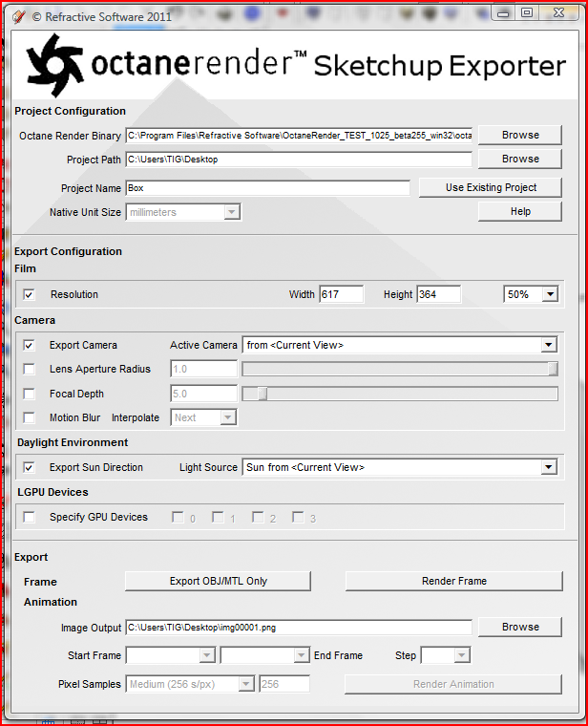Check GPU device 3 checkbox

click(x=299, y=517)
